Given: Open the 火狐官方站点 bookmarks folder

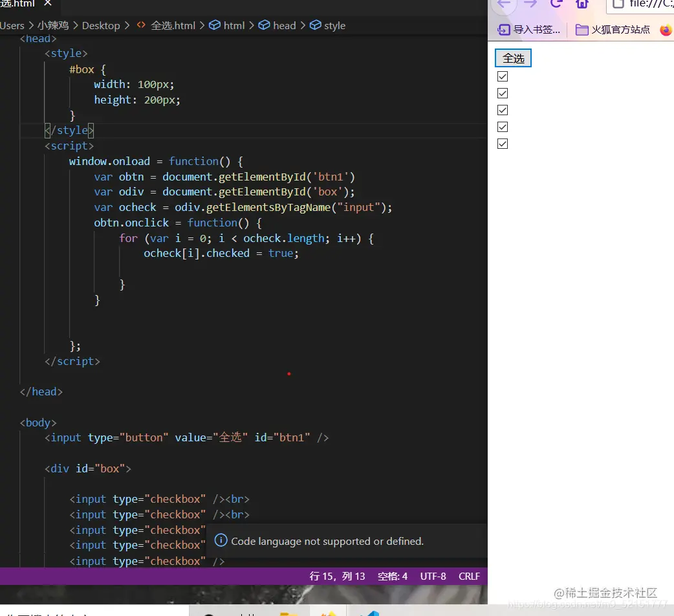Looking at the screenshot, I should [613, 30].
